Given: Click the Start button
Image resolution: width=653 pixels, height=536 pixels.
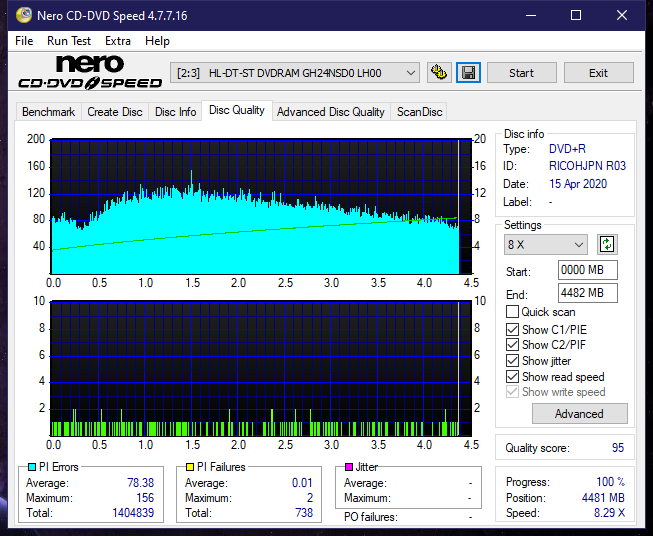Looking at the screenshot, I should point(521,73).
